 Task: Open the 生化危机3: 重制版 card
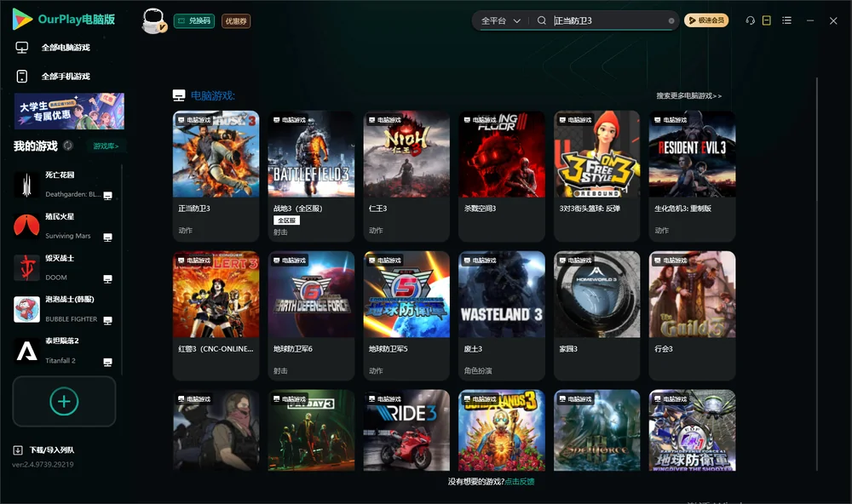point(692,176)
